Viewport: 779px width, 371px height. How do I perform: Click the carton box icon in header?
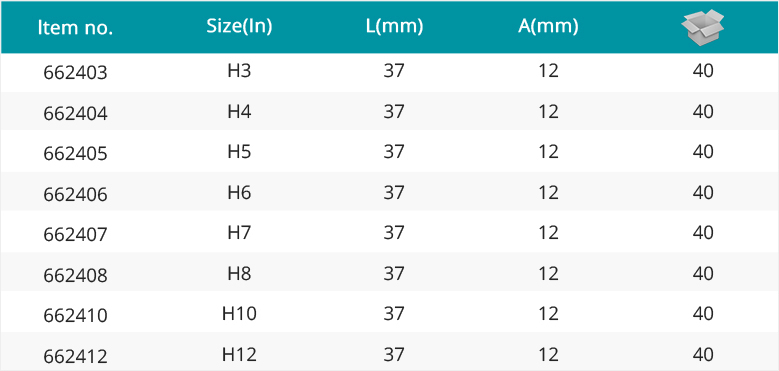pyautogui.click(x=702, y=27)
